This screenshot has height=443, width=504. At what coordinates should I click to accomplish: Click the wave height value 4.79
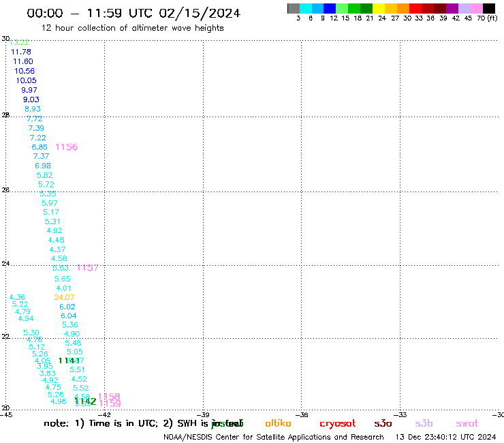[x=23, y=311]
